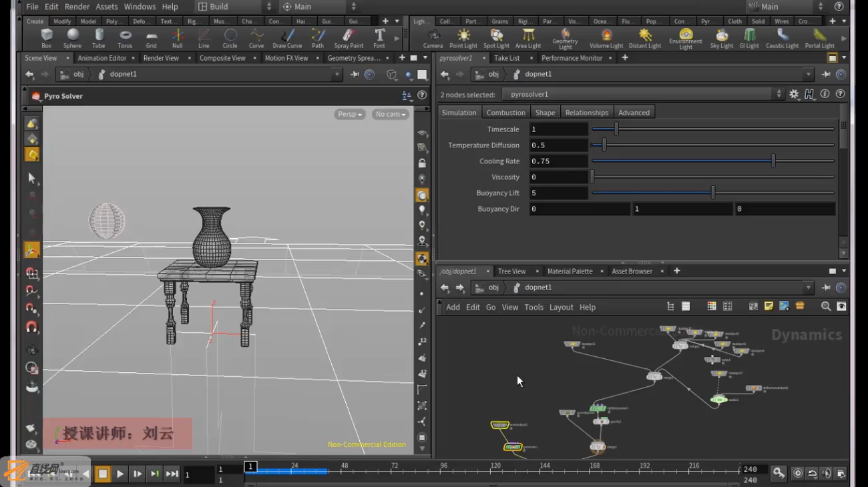Click the network editor search magnifier icon
The height and width of the screenshot is (487, 868).
826,307
